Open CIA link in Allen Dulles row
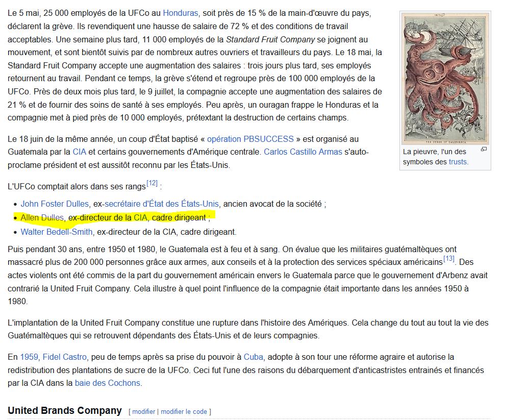 point(141,218)
